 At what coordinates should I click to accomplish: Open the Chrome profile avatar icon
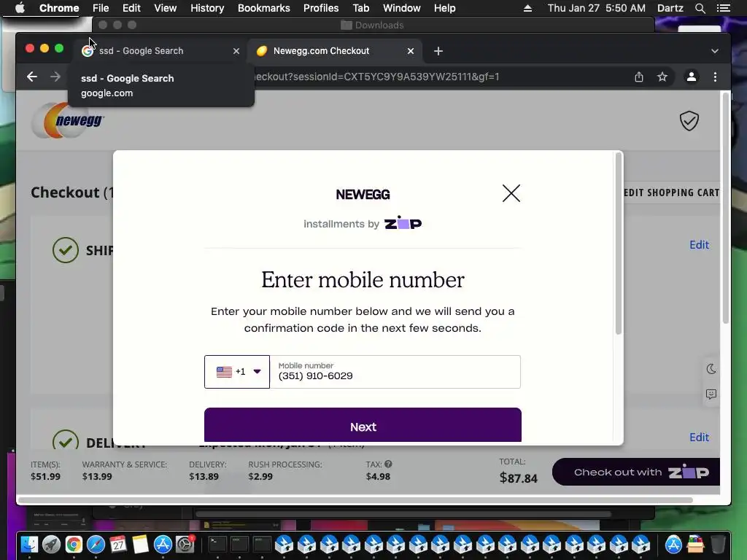692,77
